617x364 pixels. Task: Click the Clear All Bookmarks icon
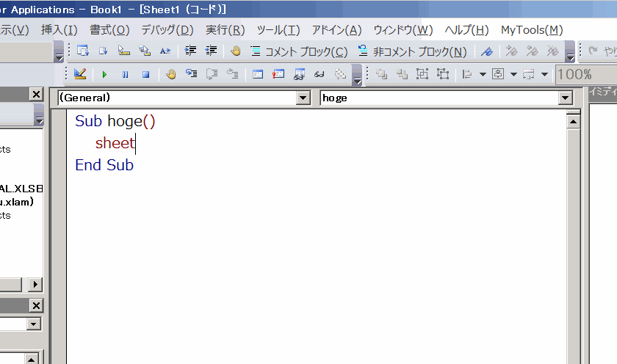point(552,51)
